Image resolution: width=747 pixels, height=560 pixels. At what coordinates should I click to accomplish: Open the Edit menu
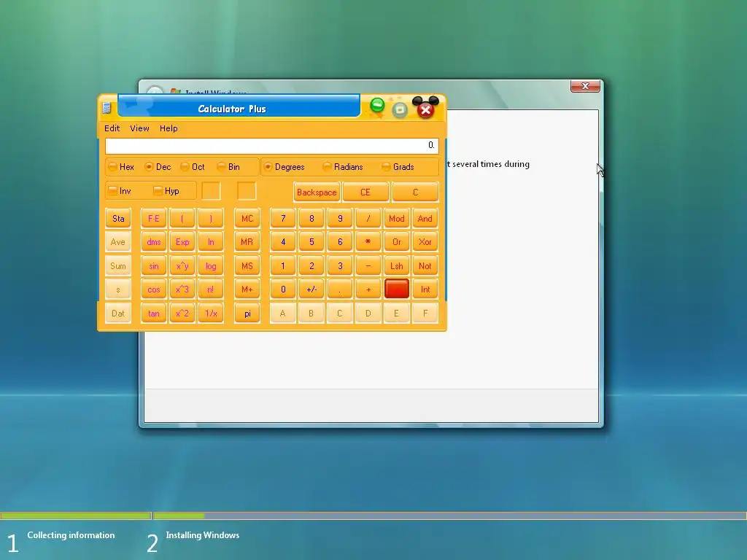click(x=112, y=128)
